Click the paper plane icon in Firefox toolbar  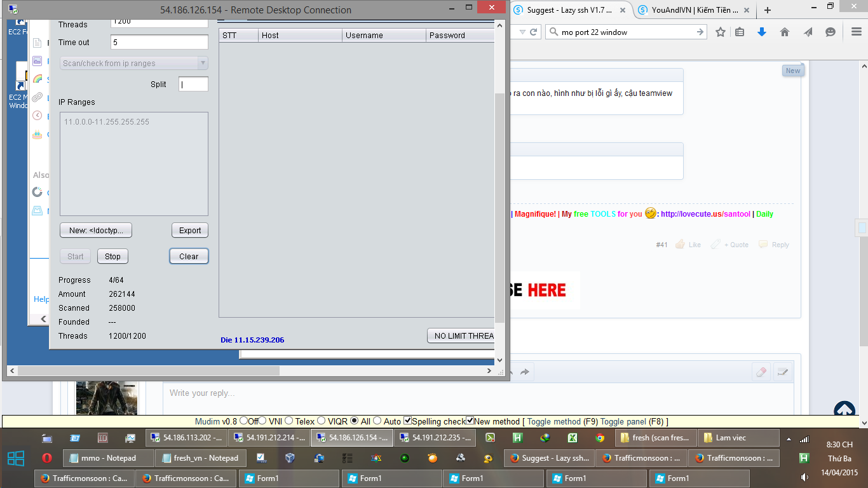click(x=808, y=32)
